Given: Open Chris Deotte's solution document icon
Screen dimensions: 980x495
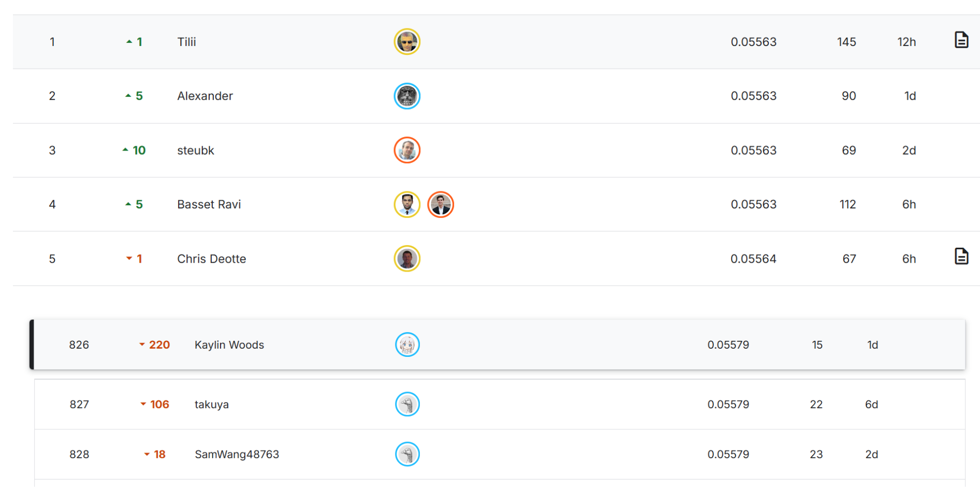Looking at the screenshot, I should [961, 257].
